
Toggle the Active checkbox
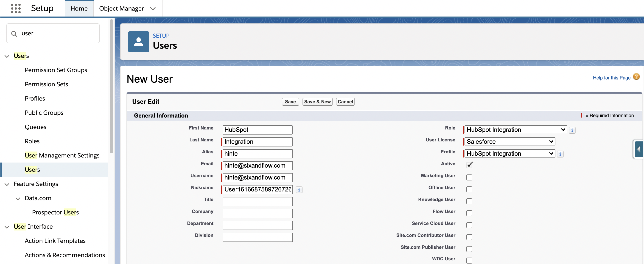pos(470,165)
